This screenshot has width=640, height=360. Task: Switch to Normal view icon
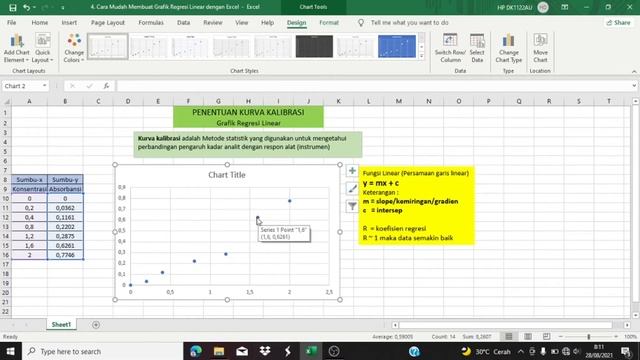(509, 337)
